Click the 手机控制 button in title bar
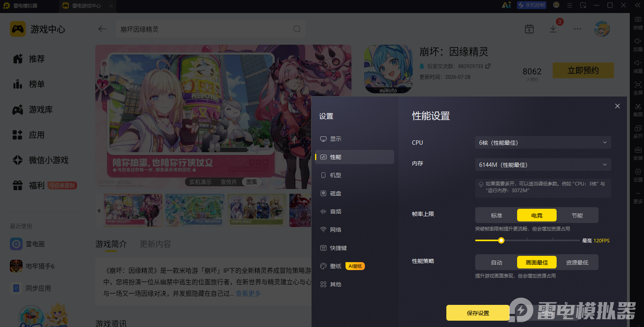 point(532,5)
